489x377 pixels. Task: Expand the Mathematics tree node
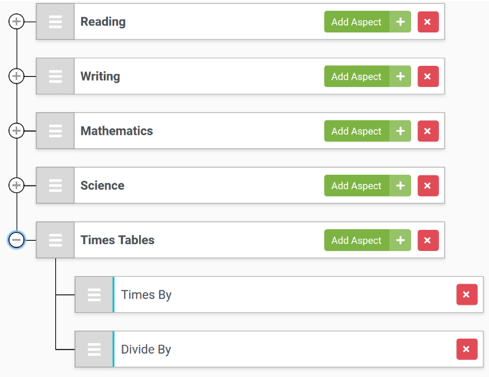point(16,131)
